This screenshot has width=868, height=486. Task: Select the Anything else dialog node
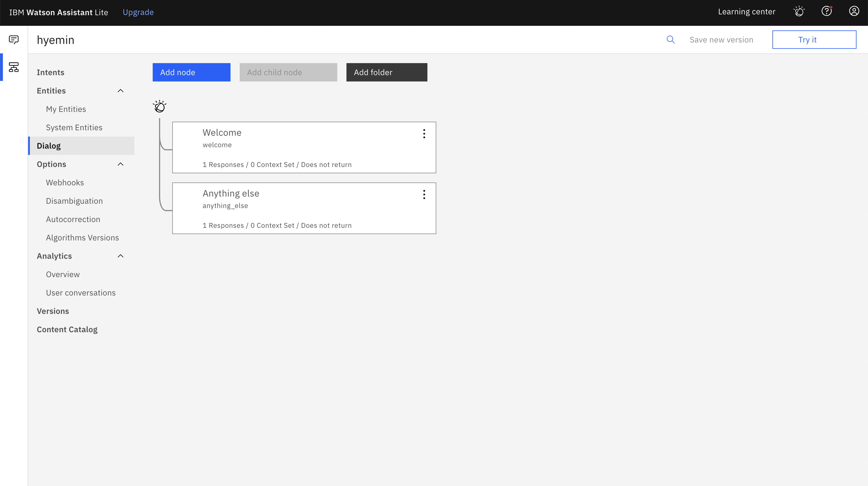[304, 208]
